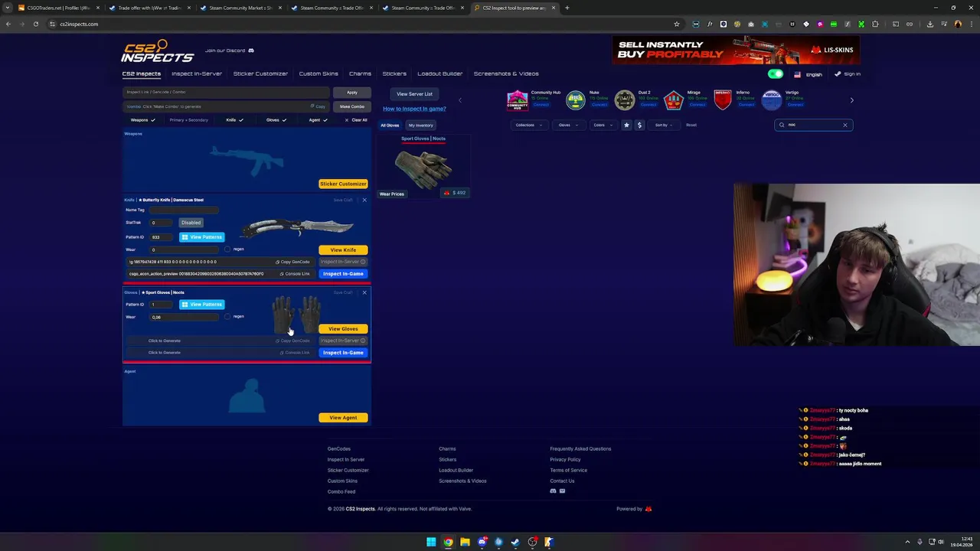This screenshot has height=551, width=980.
Task: Switch to the My Inventory tab
Action: pos(420,126)
